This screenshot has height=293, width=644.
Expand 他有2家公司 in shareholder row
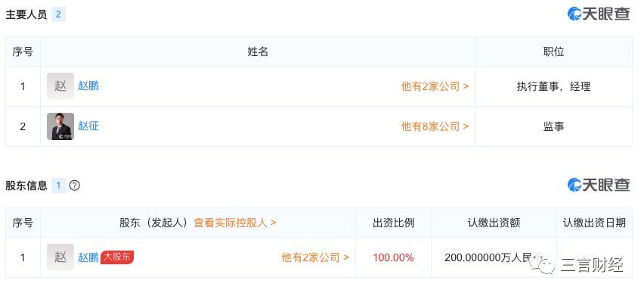315,257
